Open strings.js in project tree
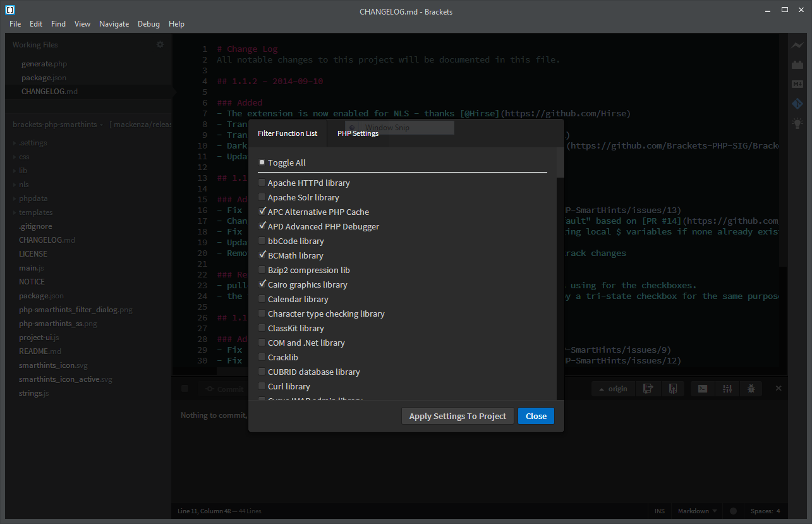812x524 pixels. pos(34,393)
